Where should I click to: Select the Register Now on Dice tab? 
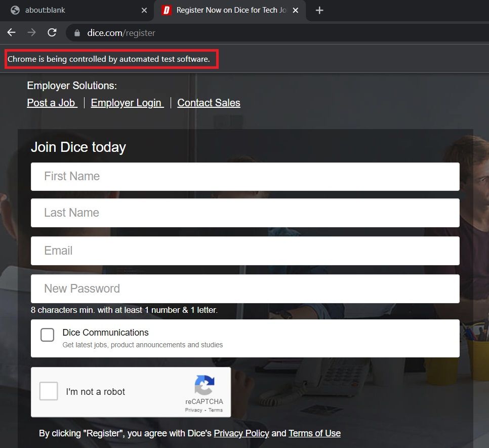pyautogui.click(x=230, y=10)
